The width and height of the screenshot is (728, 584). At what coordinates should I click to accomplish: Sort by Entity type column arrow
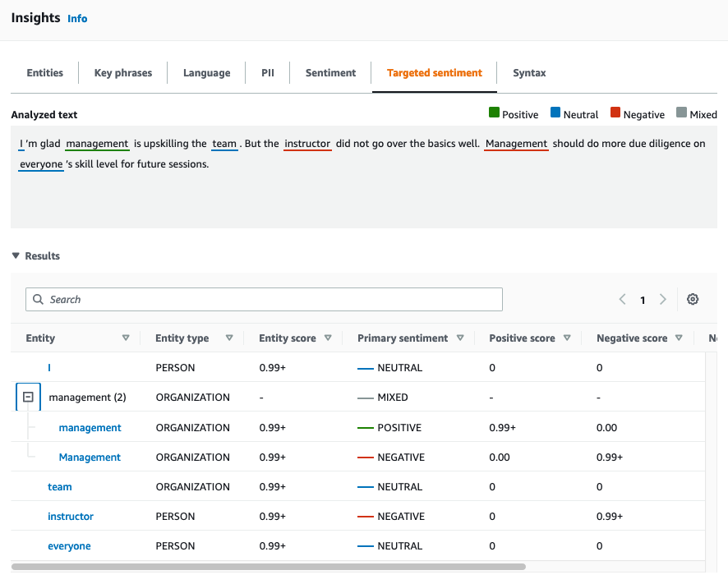tap(229, 338)
